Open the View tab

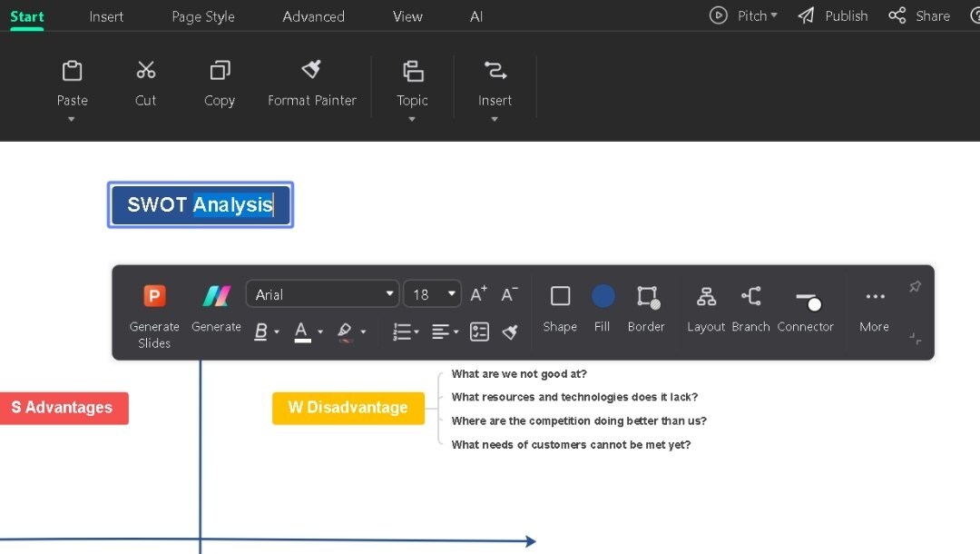tap(407, 16)
